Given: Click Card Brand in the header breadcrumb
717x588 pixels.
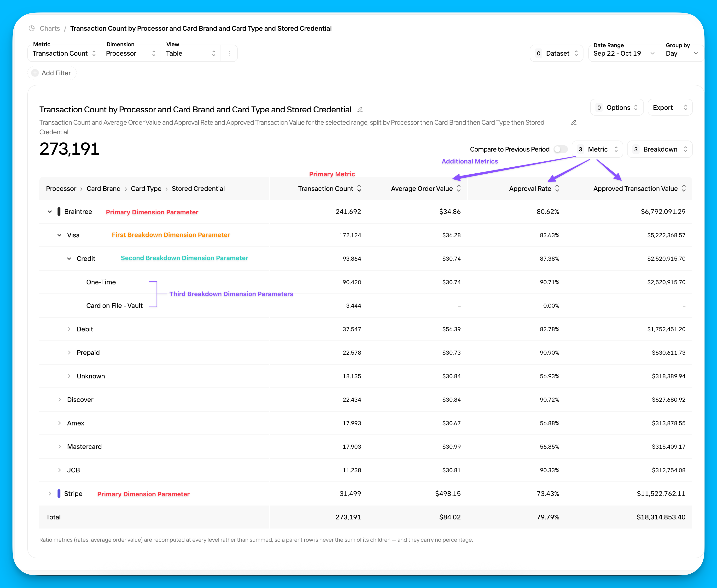Looking at the screenshot, I should [104, 189].
